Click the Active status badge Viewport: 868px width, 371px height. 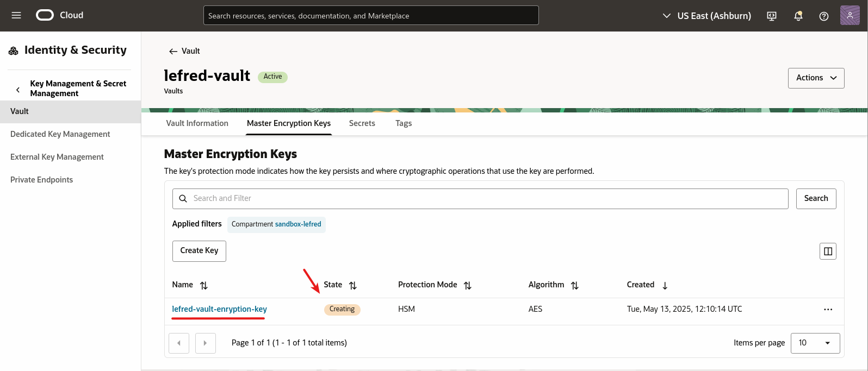[x=272, y=77]
